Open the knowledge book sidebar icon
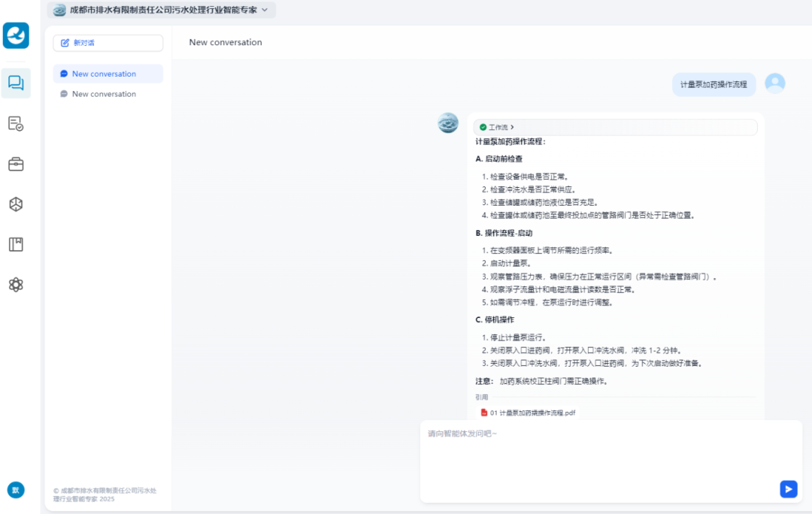 pyautogui.click(x=16, y=244)
